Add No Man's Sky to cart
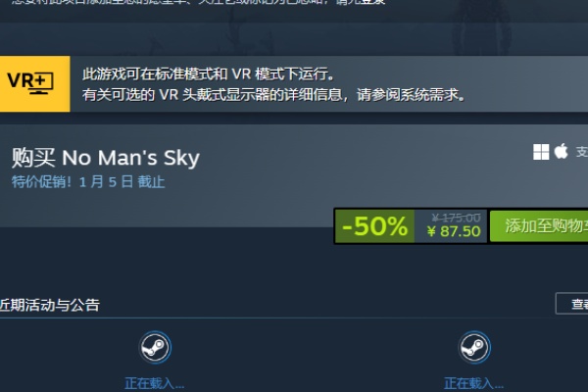This screenshot has height=392, width=588. tap(539, 226)
